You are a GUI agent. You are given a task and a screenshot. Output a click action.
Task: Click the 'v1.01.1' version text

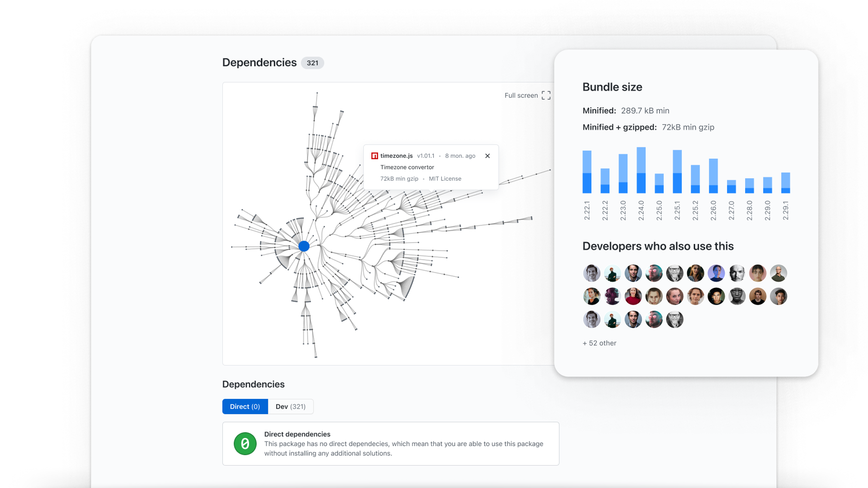(426, 156)
